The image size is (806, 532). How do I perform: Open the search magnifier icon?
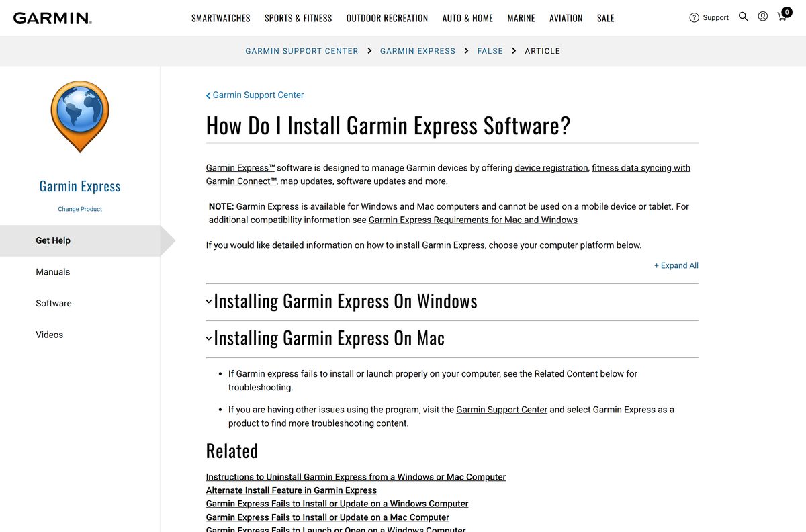(744, 17)
